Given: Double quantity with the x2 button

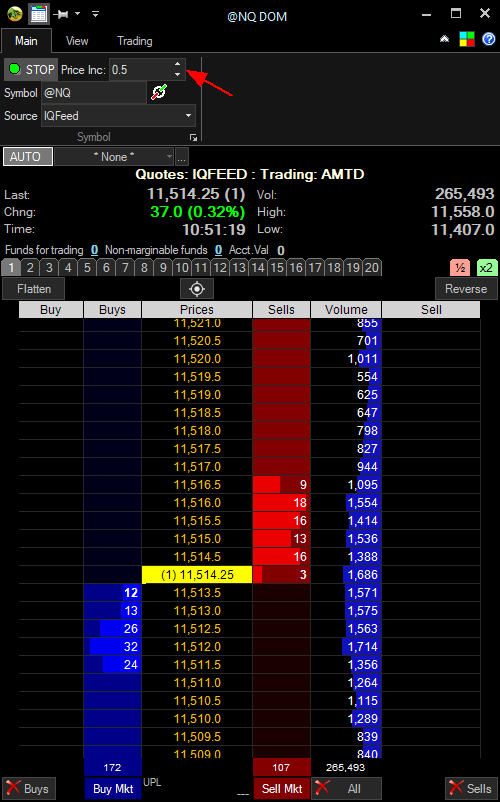Looking at the screenshot, I should [487, 268].
